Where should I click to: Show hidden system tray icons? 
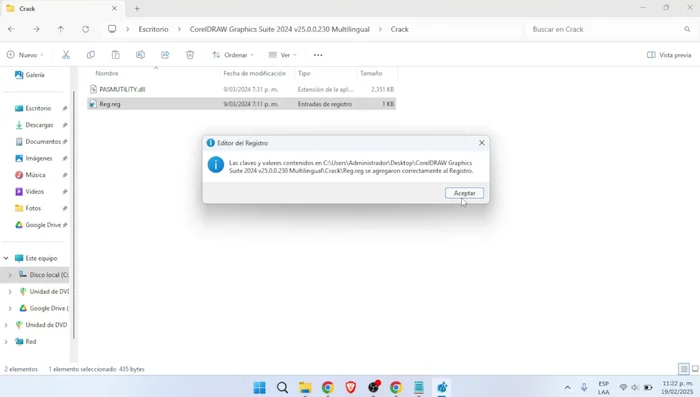point(567,387)
